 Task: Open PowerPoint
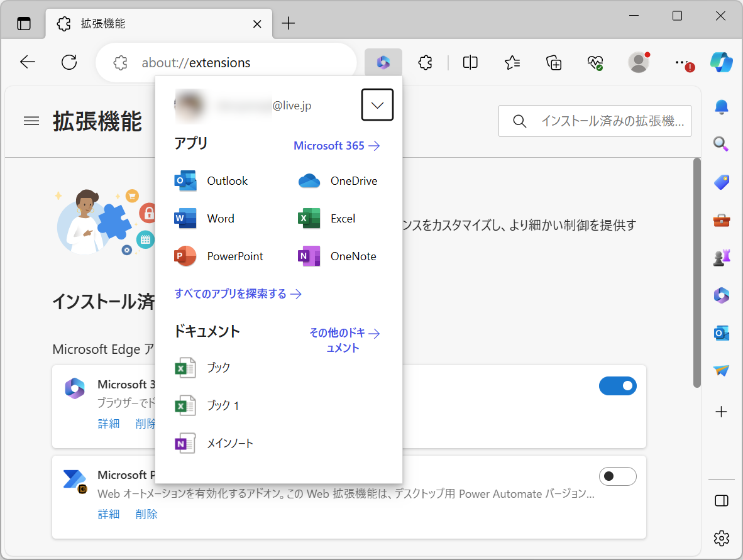pyautogui.click(x=221, y=256)
